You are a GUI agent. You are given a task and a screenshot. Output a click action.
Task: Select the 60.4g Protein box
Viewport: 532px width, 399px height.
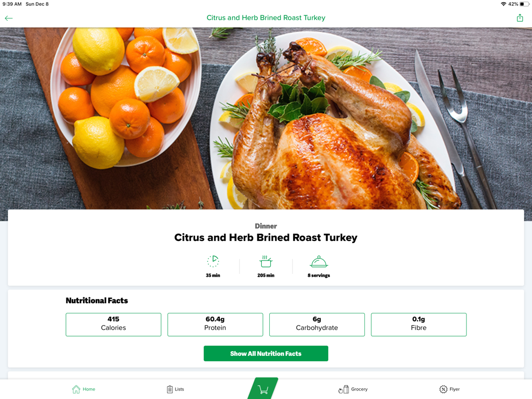click(x=215, y=325)
